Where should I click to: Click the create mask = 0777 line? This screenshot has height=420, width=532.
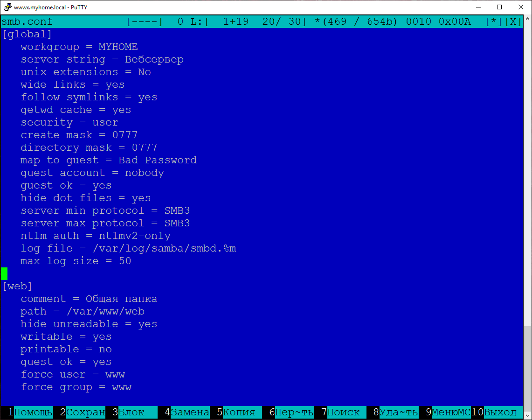pyautogui.click(x=79, y=135)
